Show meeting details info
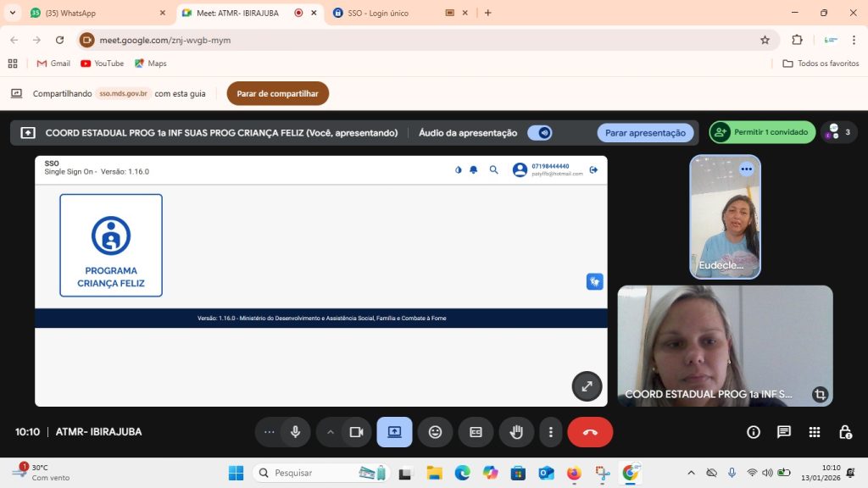 pyautogui.click(x=754, y=432)
